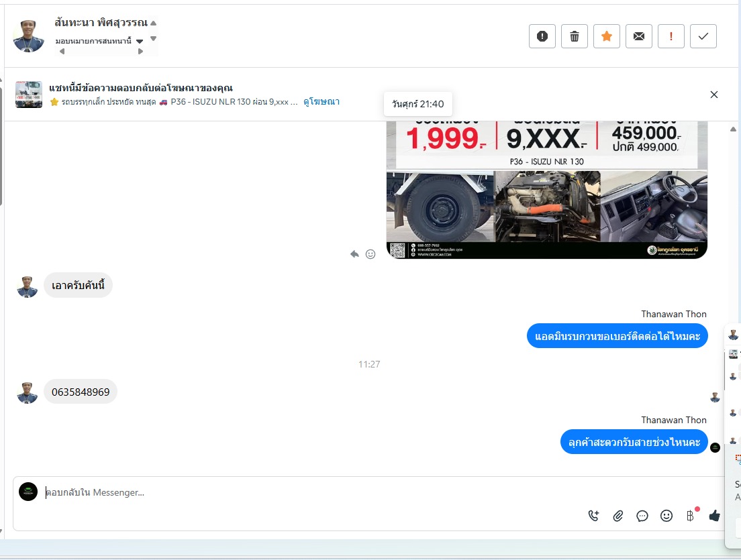Open the ISUZU ad thumbnail in banner

click(x=29, y=95)
